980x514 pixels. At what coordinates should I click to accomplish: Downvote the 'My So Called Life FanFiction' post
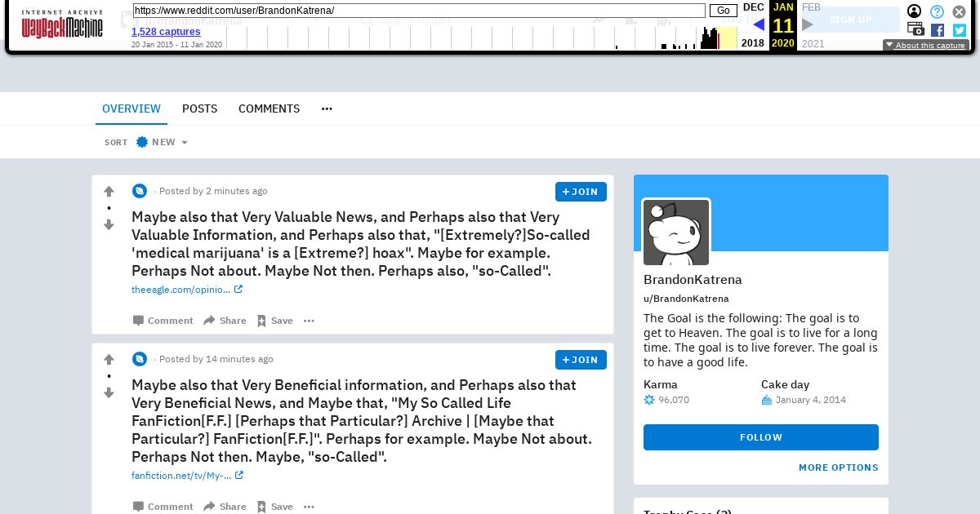click(109, 392)
